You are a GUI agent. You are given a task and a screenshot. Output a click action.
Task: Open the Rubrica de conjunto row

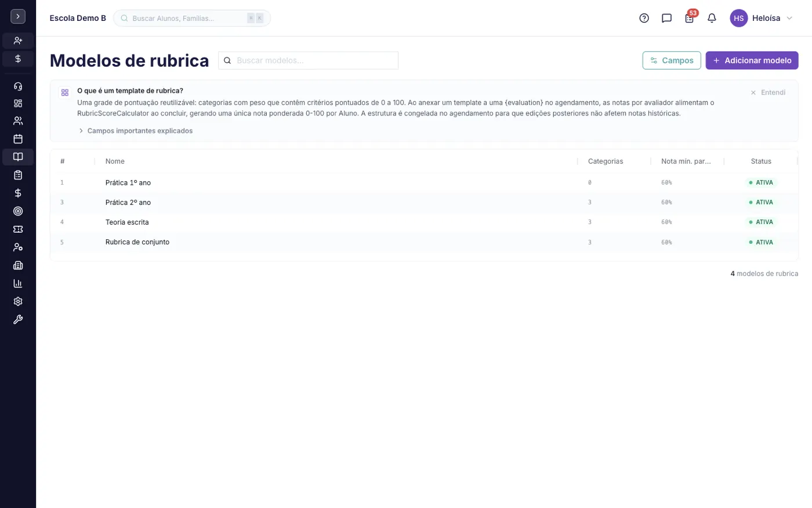(424, 242)
